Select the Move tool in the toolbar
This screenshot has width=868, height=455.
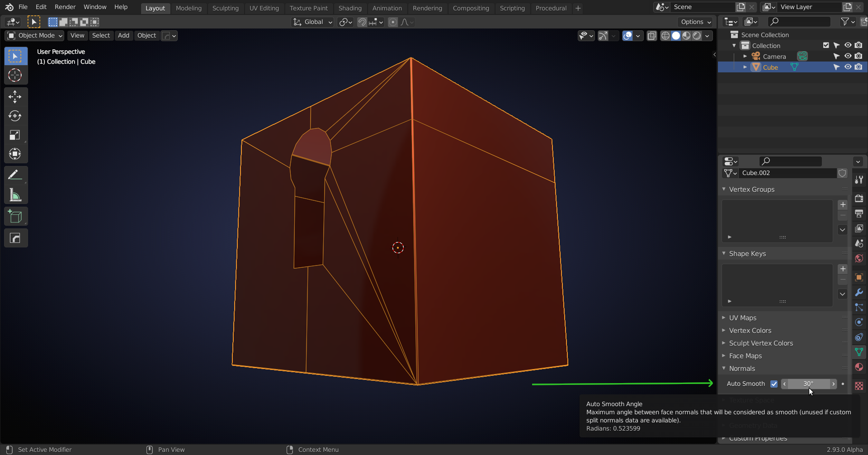click(15, 96)
